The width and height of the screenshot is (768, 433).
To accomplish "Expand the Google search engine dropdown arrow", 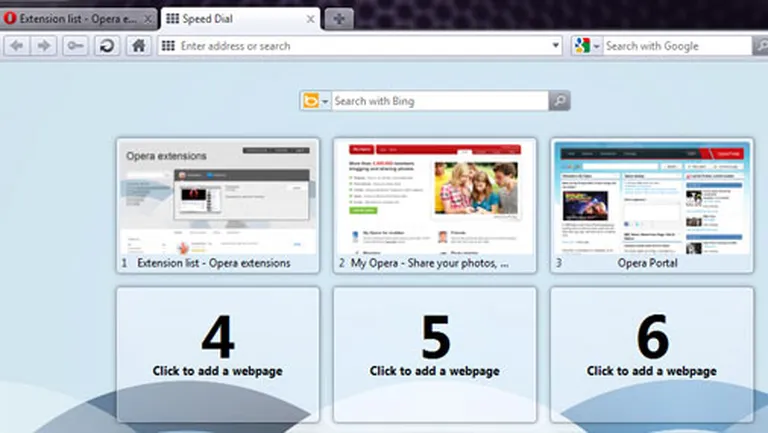I will [597, 47].
